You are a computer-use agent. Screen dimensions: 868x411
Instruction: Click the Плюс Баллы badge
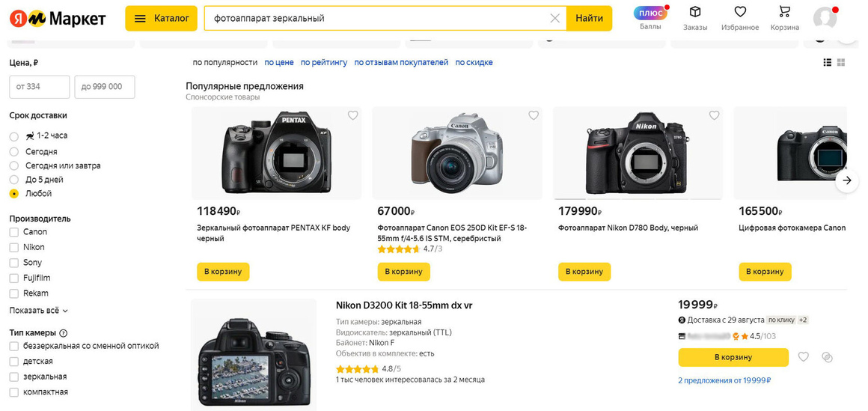tap(650, 13)
